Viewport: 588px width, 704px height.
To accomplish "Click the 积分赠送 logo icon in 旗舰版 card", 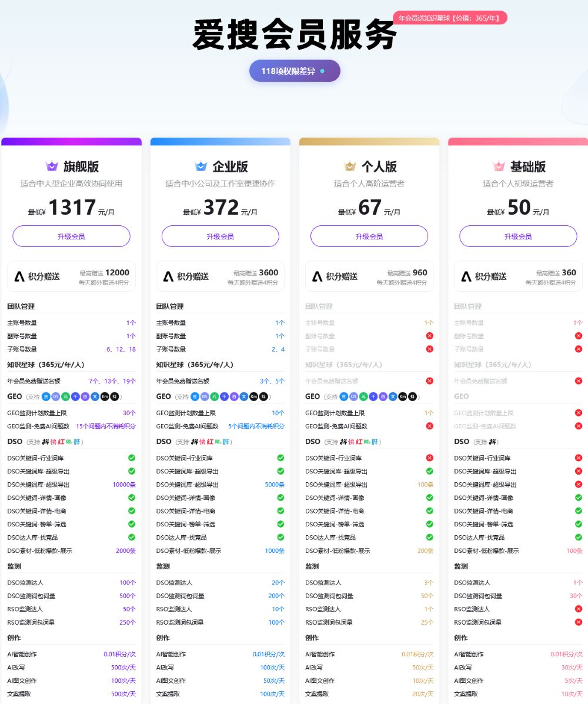I will coord(19,276).
